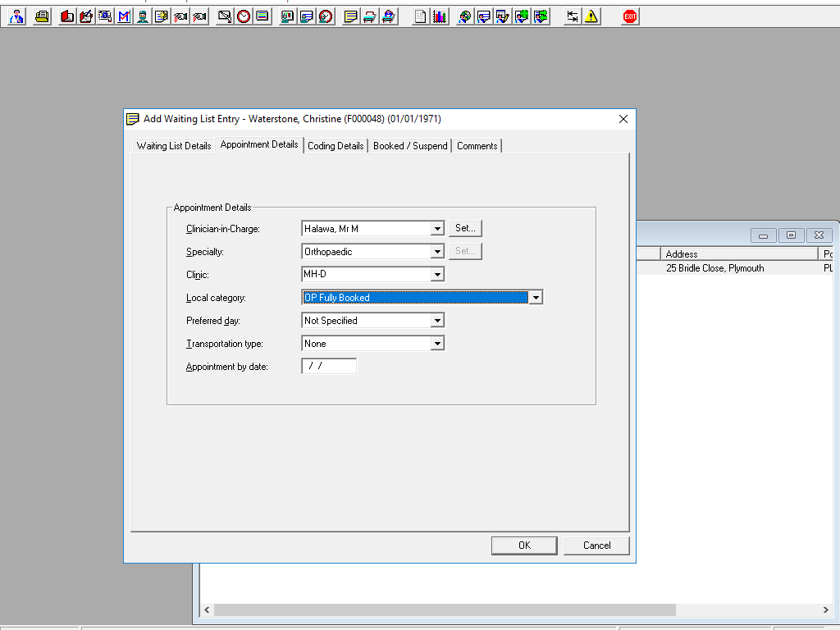The image size is (840, 630).
Task: Click the yellow printer toolbar icon
Action: pos(42,16)
